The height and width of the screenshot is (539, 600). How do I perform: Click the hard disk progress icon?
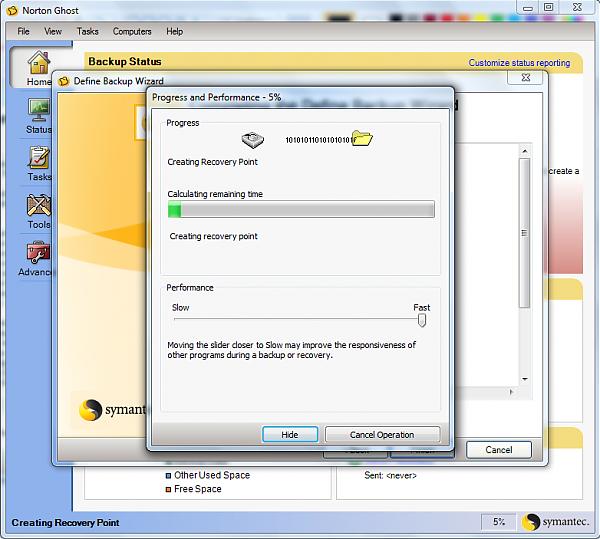pyautogui.click(x=253, y=140)
